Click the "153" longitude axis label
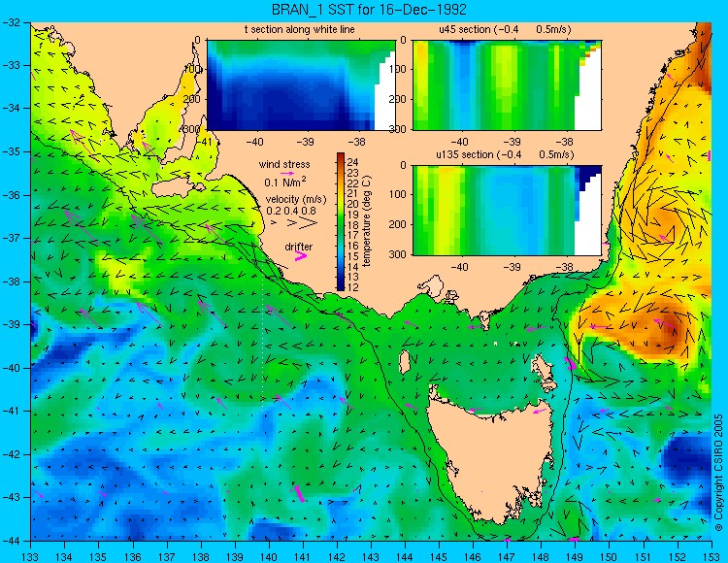This screenshot has height=563, width=728. tap(711, 557)
